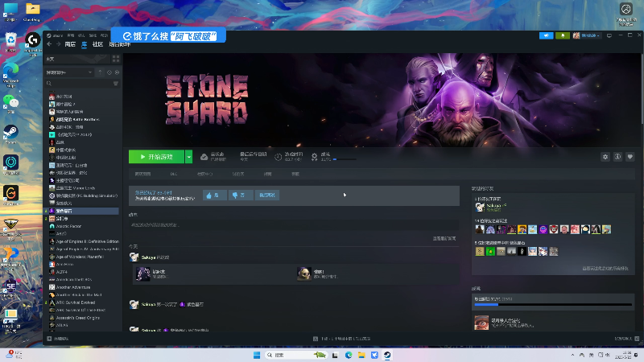The height and width of the screenshot is (362, 644).
Task: Select Another Adventure in library list
Action: click(72, 287)
